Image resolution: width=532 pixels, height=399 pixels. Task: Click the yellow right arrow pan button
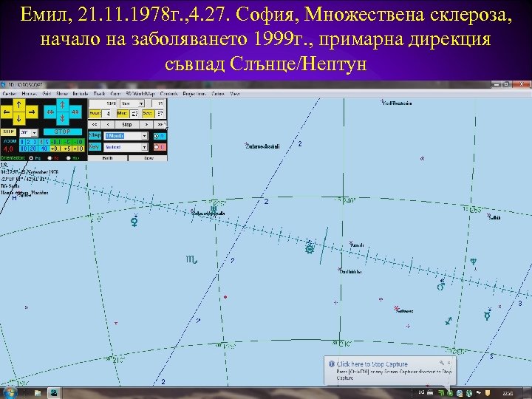[32, 112]
